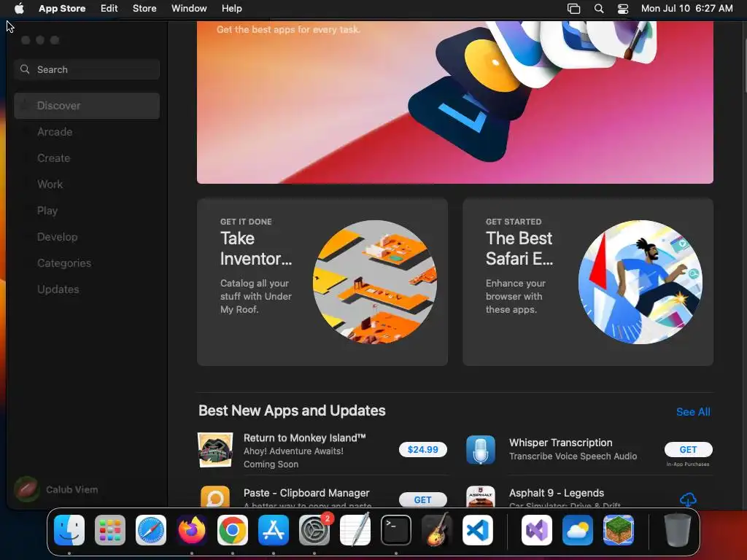
Task: Open the featured banner with app icons
Action: pyautogui.click(x=455, y=102)
